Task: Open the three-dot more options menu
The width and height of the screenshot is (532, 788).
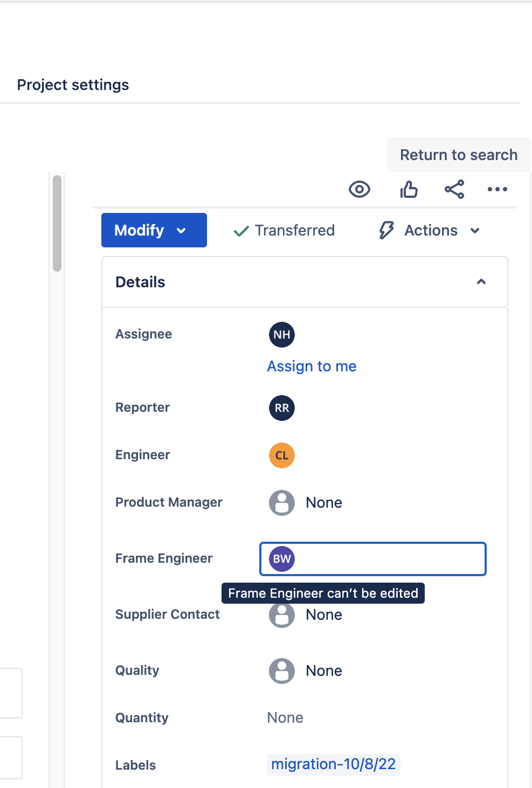Action: [x=498, y=189]
